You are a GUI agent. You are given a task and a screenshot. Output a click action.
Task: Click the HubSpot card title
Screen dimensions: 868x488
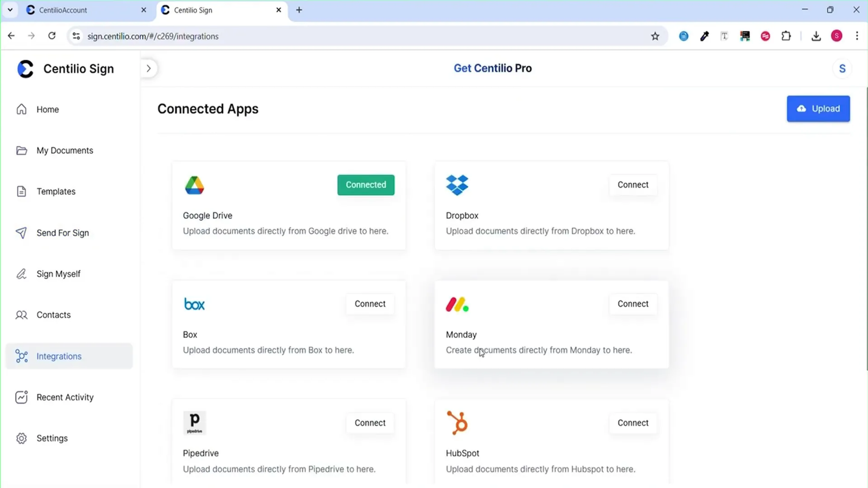click(462, 453)
